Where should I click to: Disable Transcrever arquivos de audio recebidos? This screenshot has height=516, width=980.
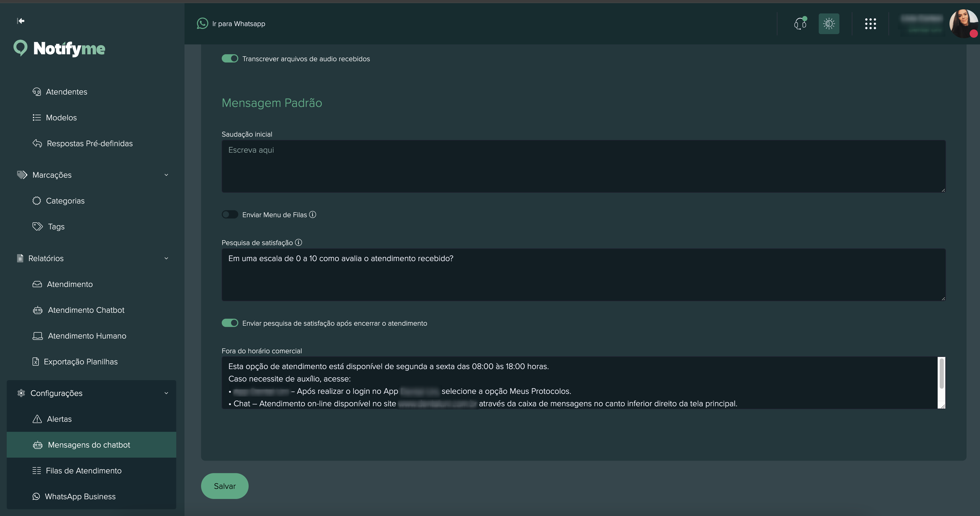230,58
